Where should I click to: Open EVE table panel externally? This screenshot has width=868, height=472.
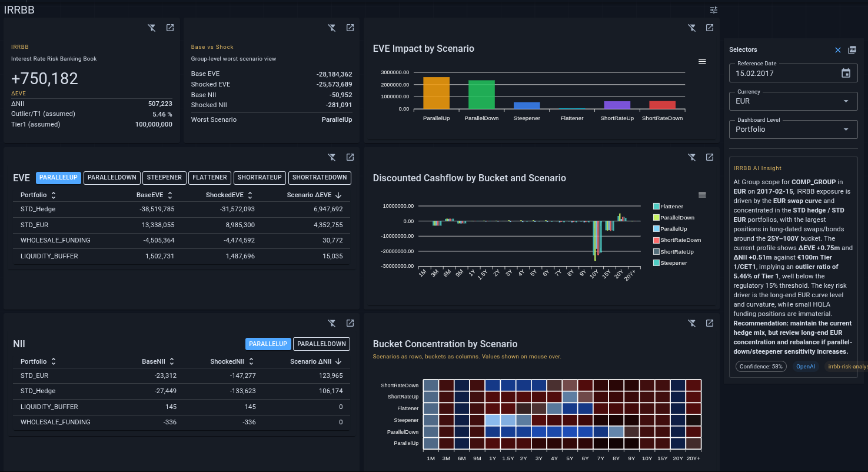pyautogui.click(x=350, y=157)
